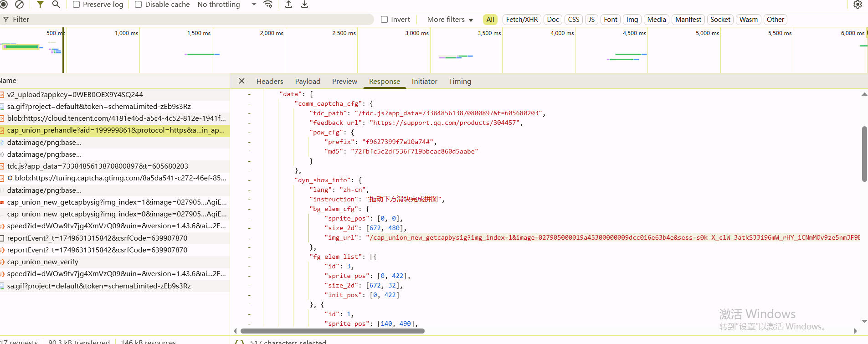Click the clear network log icon
Screen dimensions: 868x344
(19, 5)
